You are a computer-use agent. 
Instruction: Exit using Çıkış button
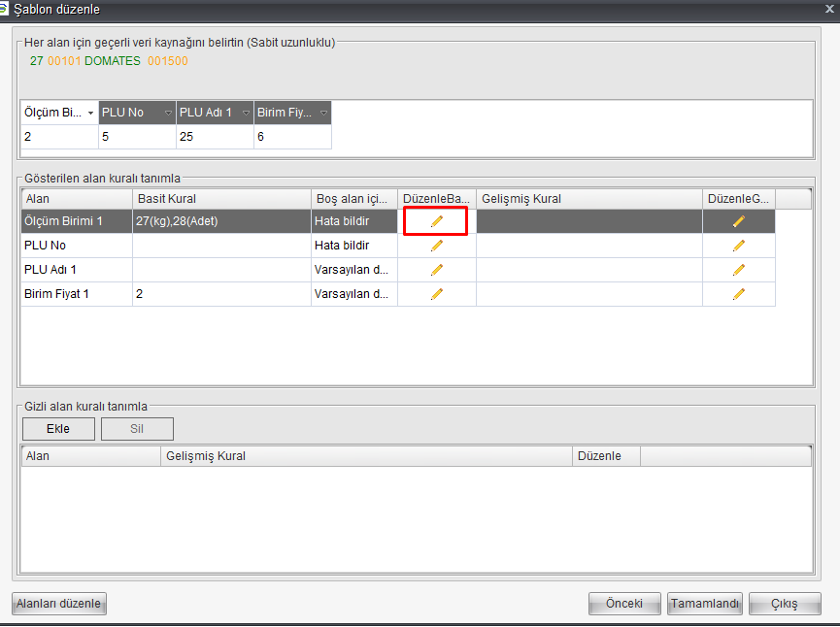(x=785, y=604)
